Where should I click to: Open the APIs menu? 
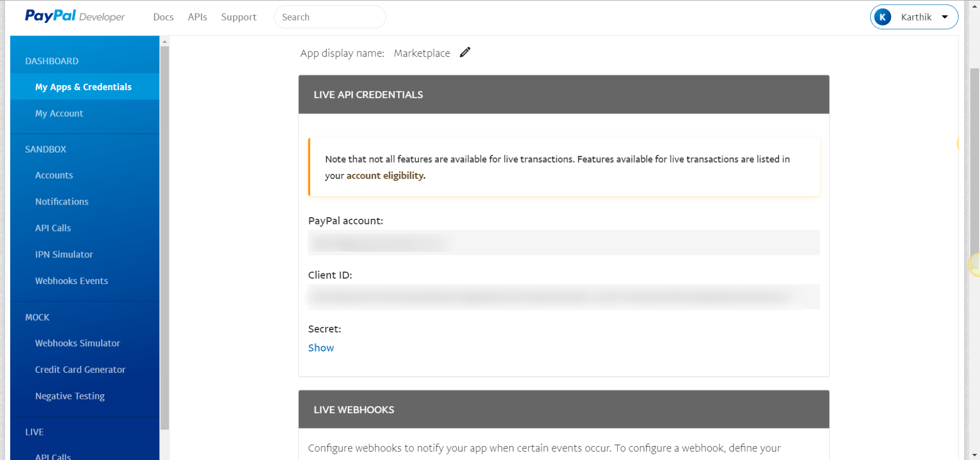(x=198, y=17)
